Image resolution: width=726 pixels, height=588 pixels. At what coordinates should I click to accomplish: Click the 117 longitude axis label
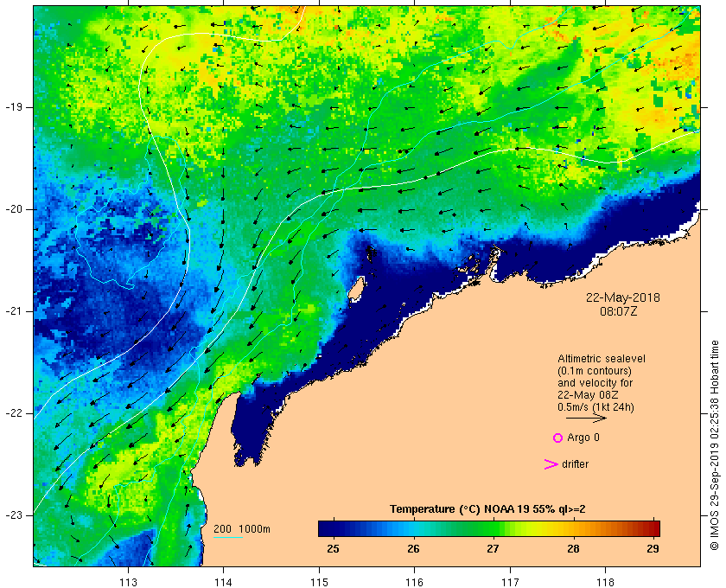pyautogui.click(x=510, y=582)
